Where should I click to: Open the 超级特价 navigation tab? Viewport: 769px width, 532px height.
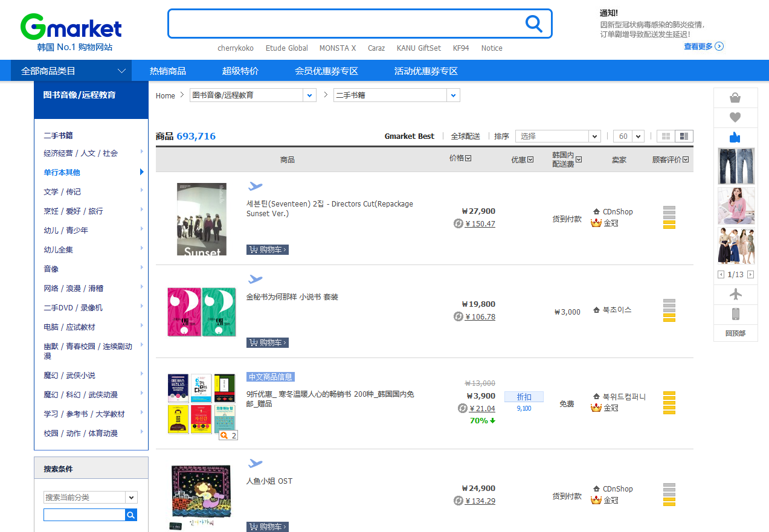tap(240, 71)
